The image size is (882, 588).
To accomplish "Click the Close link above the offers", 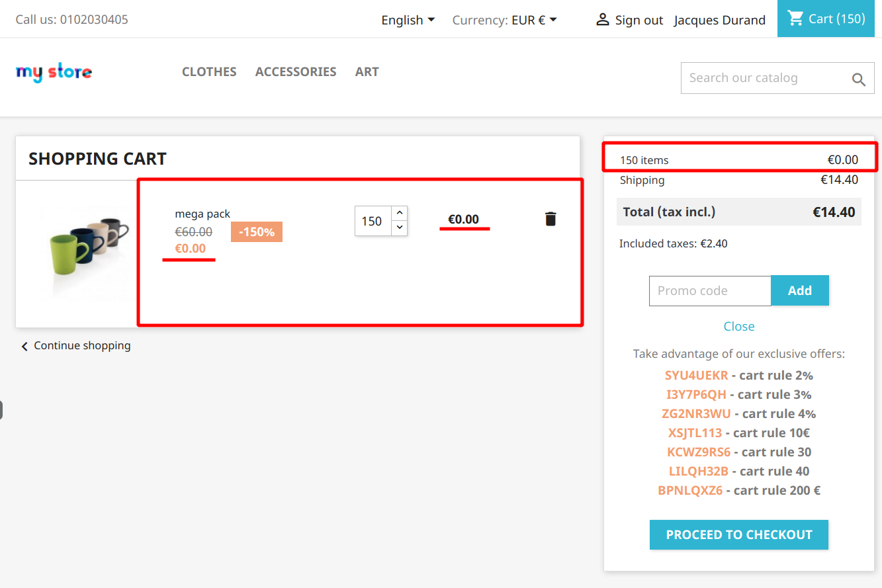I will pyautogui.click(x=738, y=325).
